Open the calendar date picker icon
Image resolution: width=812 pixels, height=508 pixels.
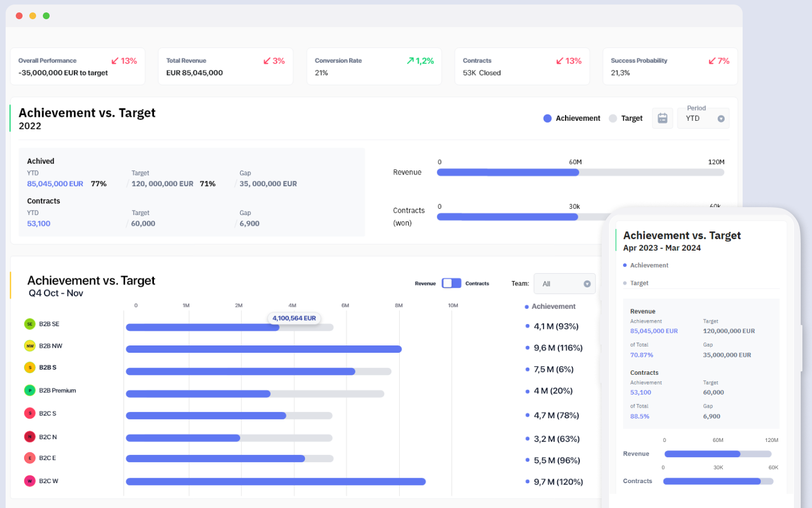[x=663, y=118]
